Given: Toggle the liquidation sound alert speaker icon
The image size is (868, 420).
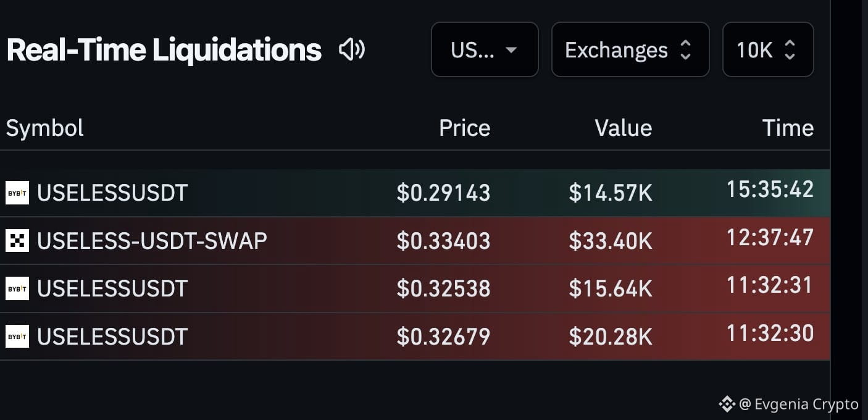Looking at the screenshot, I should (352, 49).
